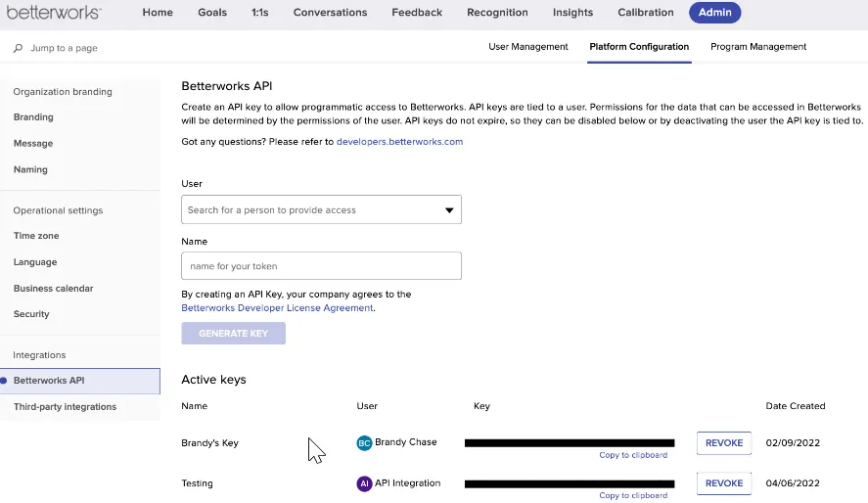This screenshot has width=868, height=503.
Task: Go to the Goals menu
Action: (x=212, y=12)
